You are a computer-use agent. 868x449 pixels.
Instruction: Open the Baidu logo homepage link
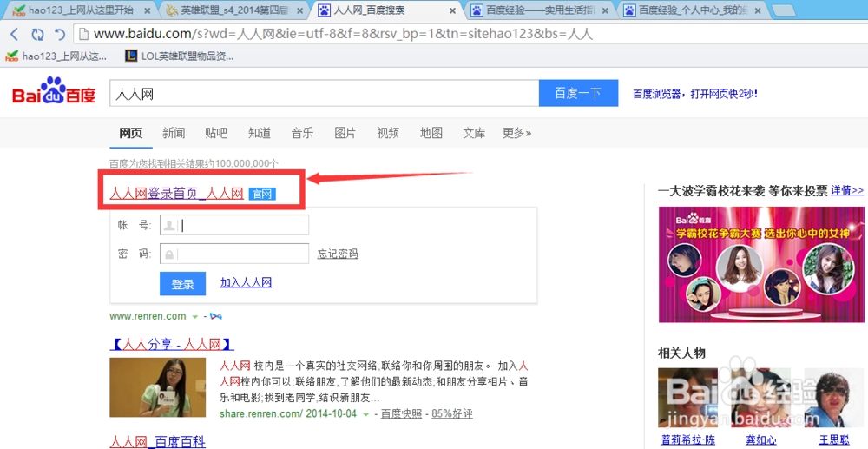54,92
